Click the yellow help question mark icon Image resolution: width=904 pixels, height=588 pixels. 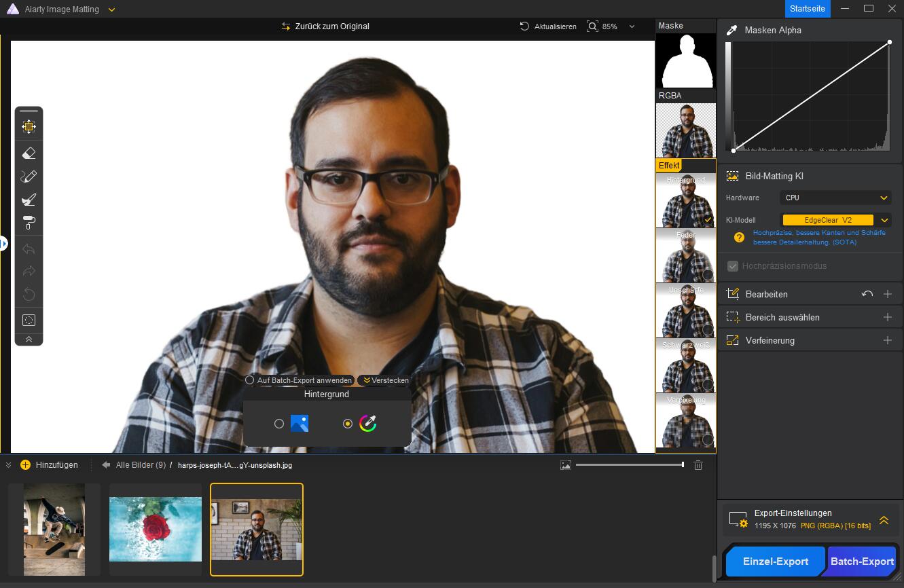(739, 238)
